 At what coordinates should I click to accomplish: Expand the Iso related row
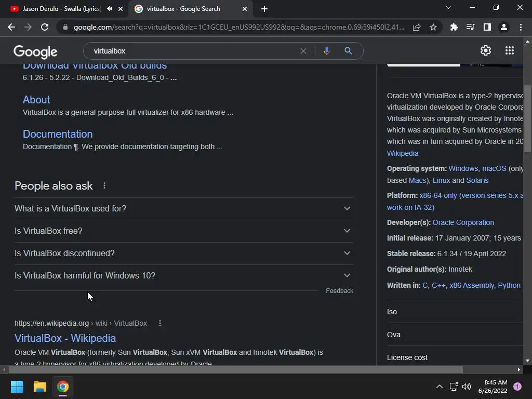455,312
